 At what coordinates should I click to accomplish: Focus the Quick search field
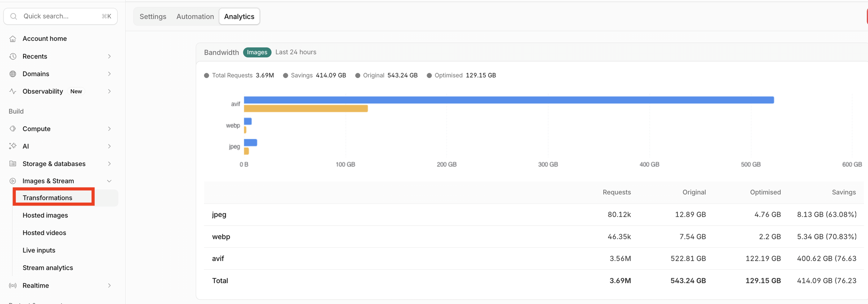60,16
